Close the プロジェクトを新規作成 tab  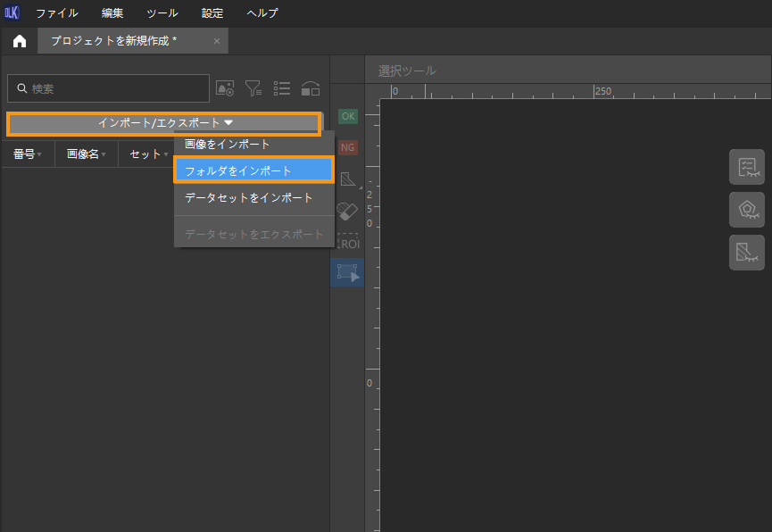[x=217, y=41]
